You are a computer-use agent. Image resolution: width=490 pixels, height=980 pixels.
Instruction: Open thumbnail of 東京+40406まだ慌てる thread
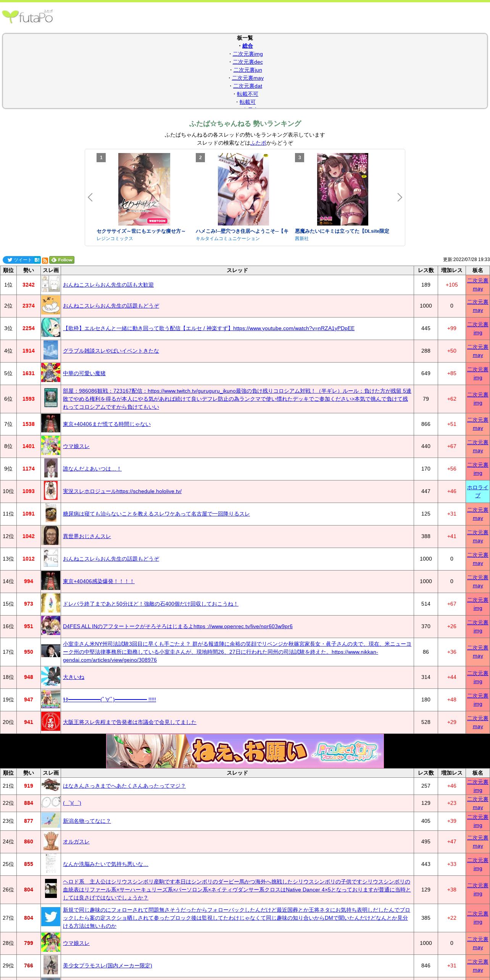click(51, 424)
